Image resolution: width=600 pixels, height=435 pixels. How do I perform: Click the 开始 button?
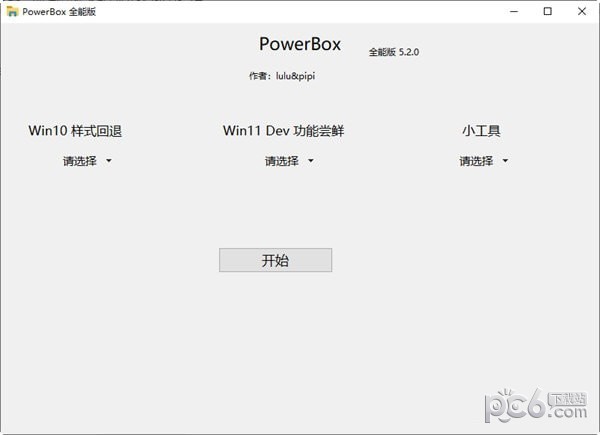(x=276, y=260)
